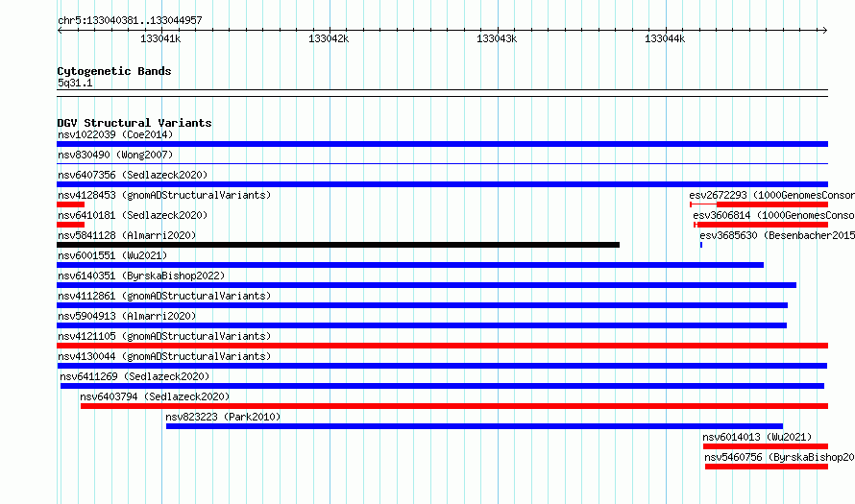The image size is (855, 504).
Task: Click the esv3606814 (1000Genomes) label
Action: 773,215
